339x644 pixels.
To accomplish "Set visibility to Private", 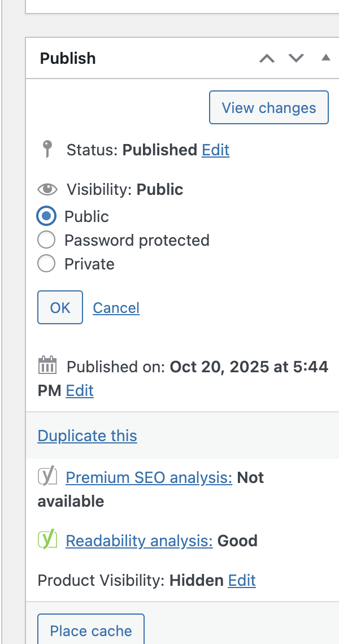I will pyautogui.click(x=46, y=264).
